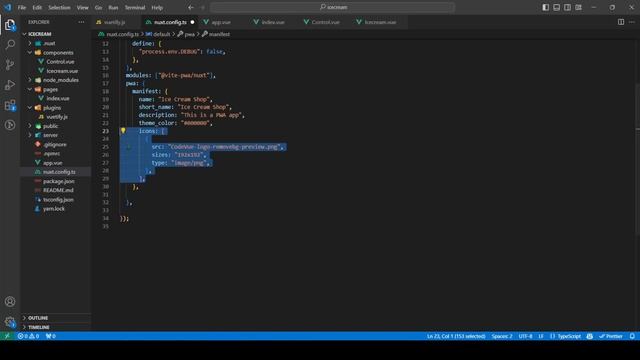Toggle the primary side bar layout icon
640x360 pixels.
545,7
